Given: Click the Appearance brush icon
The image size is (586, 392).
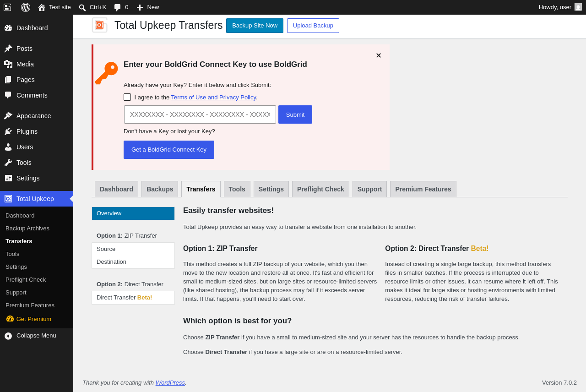Looking at the screenshot, I should pos(8,116).
